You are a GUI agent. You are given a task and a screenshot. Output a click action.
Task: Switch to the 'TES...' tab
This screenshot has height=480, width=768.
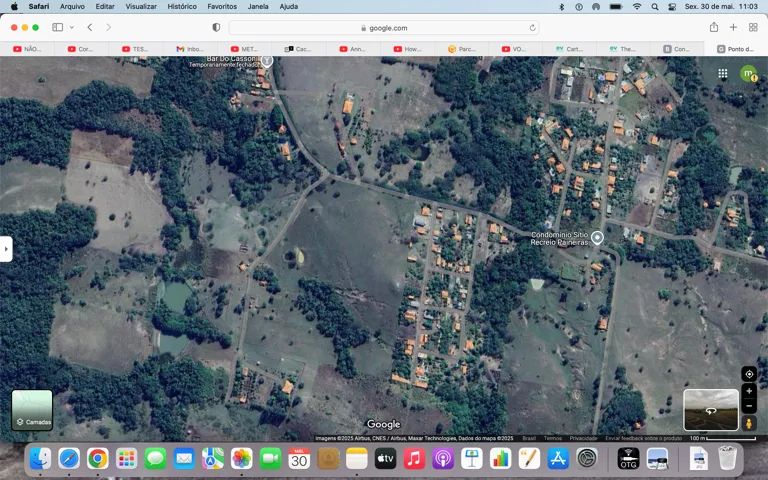click(136, 49)
